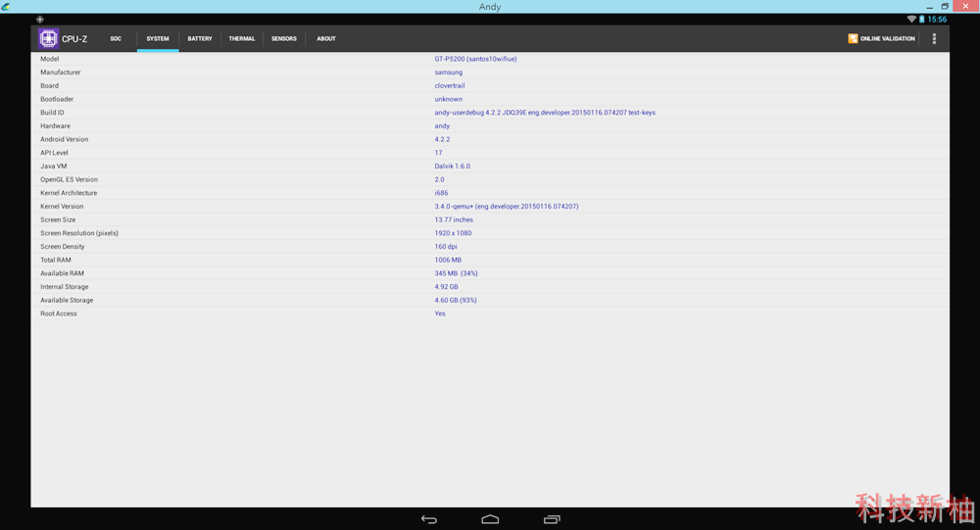Open the BATTERY tab
980x530 pixels.
pyautogui.click(x=200, y=39)
